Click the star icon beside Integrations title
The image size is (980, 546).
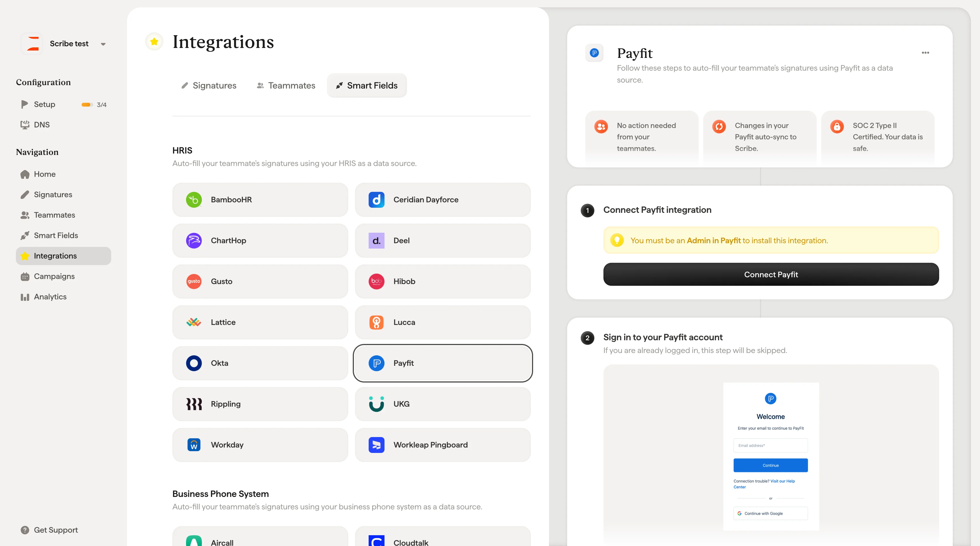[154, 41]
